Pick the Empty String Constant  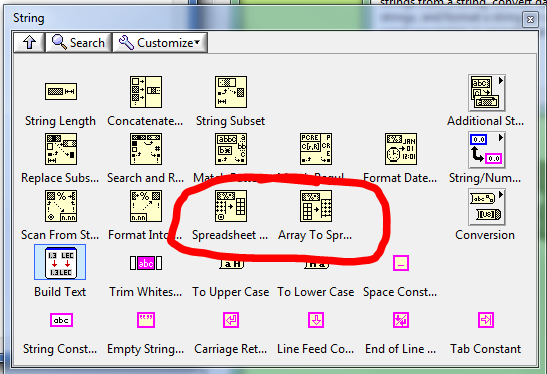pyautogui.click(x=146, y=320)
